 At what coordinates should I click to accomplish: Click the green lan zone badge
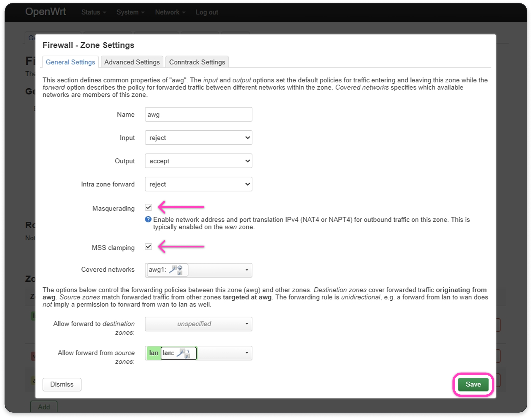(154, 353)
